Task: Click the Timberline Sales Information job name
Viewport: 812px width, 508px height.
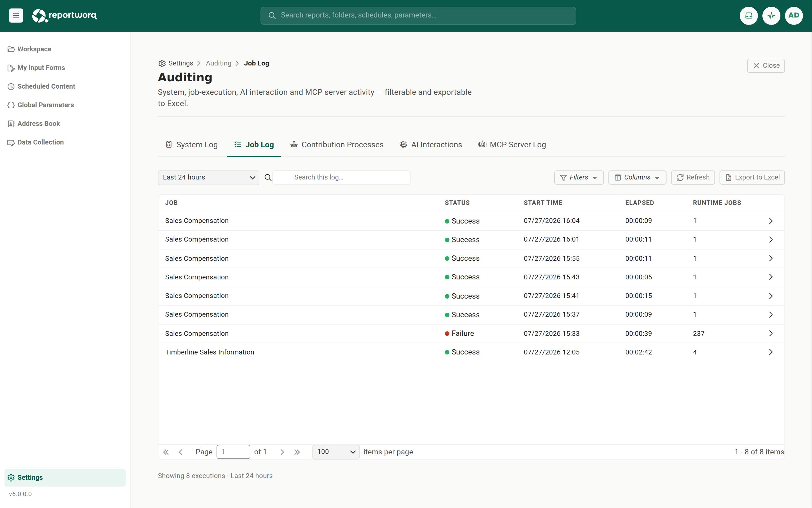Action: [x=210, y=352]
